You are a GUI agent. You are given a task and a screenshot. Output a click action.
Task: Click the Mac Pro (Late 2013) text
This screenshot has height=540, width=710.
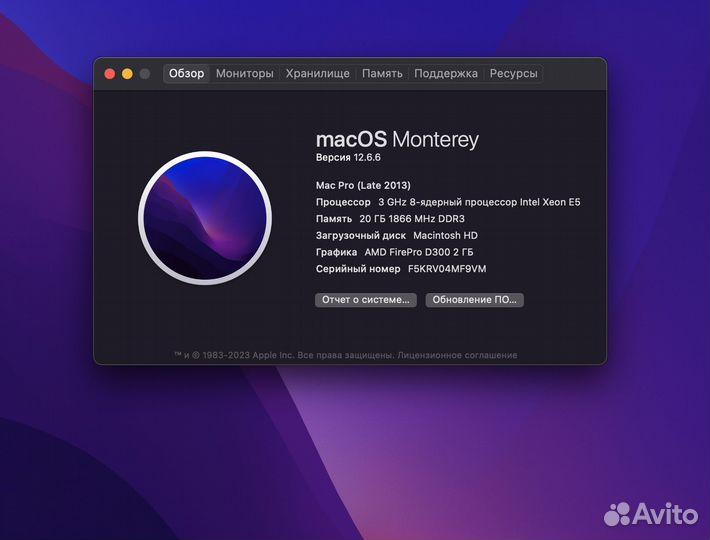(363, 185)
